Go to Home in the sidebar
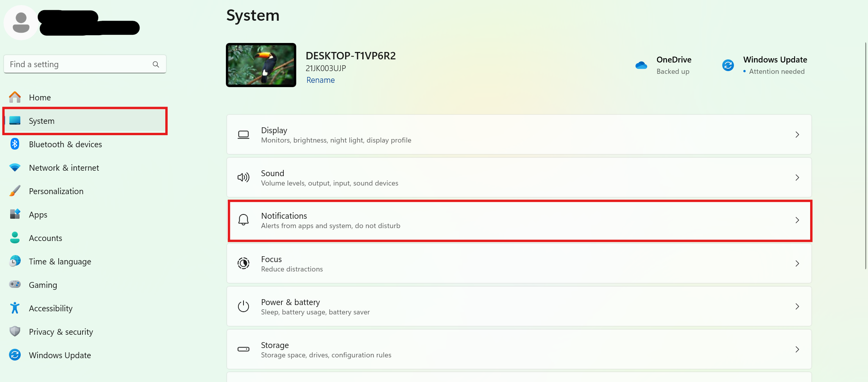The width and height of the screenshot is (868, 382). (40, 97)
